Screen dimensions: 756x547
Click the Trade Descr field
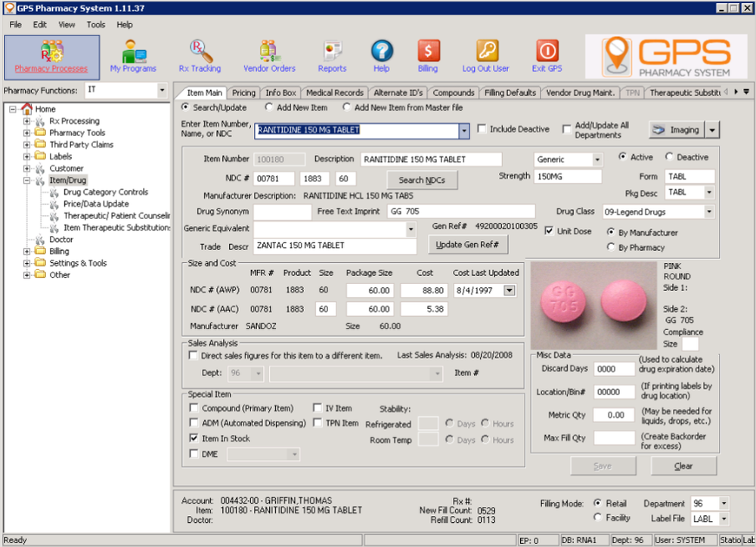click(x=335, y=246)
